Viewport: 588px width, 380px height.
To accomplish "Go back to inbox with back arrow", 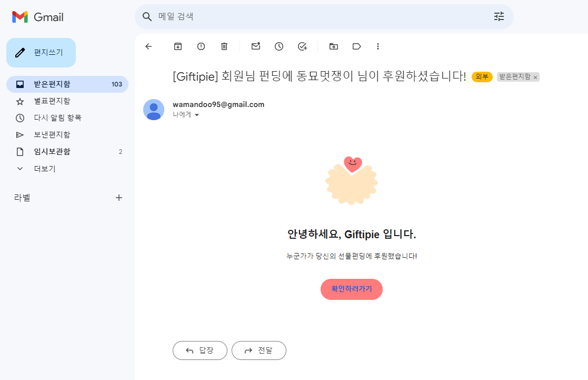I will (x=148, y=46).
